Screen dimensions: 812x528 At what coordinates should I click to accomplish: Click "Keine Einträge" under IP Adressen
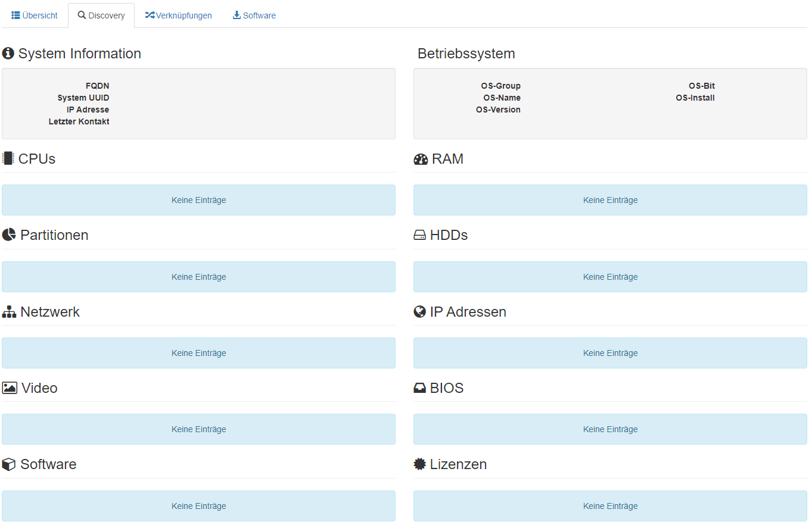(x=610, y=352)
